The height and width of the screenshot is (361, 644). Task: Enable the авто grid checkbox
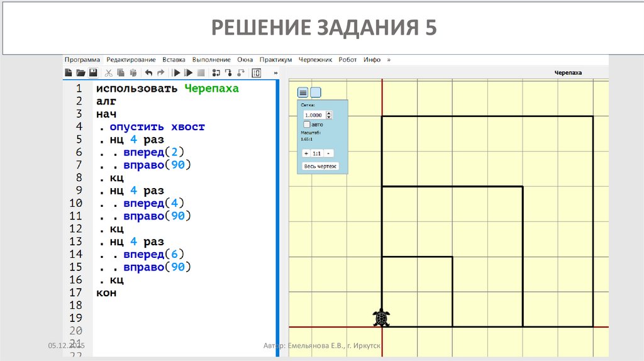point(306,124)
